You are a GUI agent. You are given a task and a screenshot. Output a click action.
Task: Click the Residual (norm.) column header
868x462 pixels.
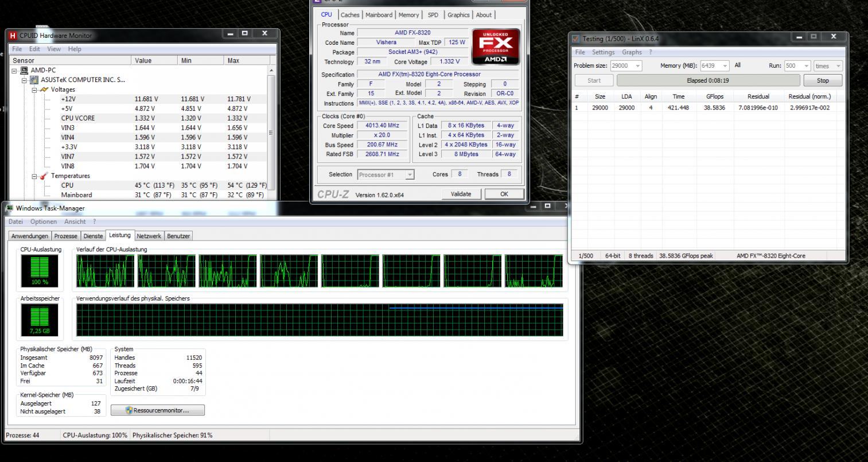tap(809, 96)
